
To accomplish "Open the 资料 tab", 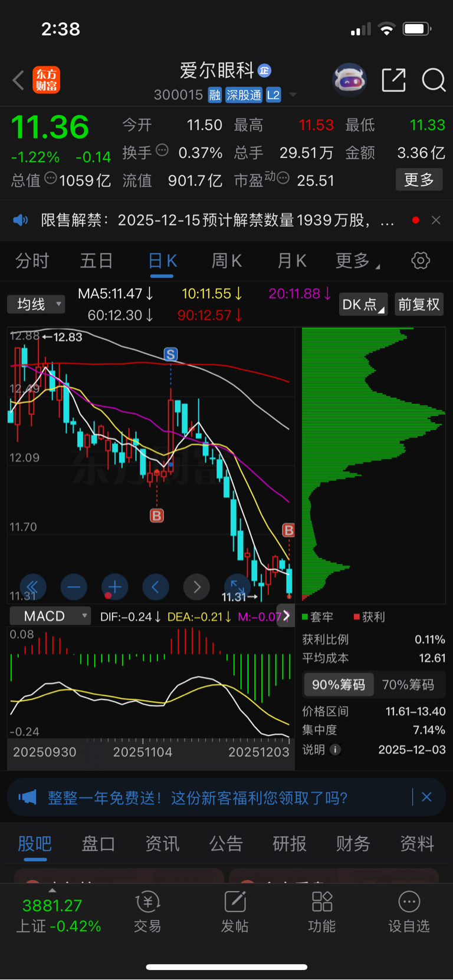I will click(x=417, y=844).
